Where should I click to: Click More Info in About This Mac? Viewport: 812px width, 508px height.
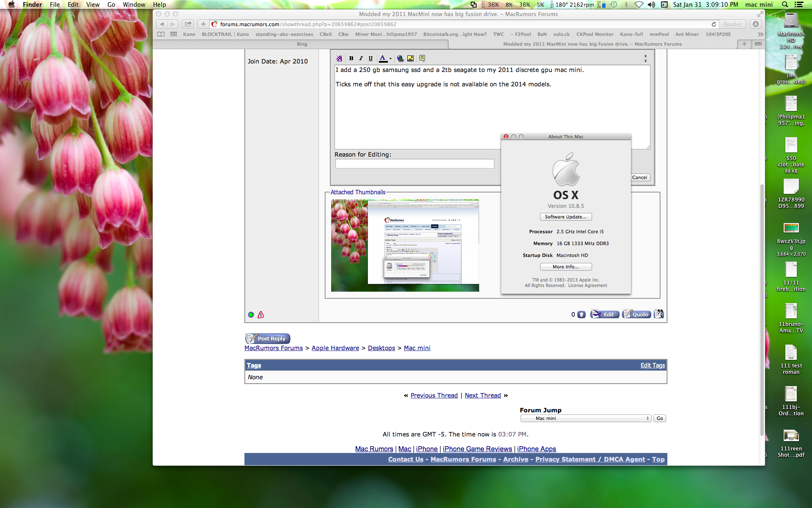click(566, 267)
